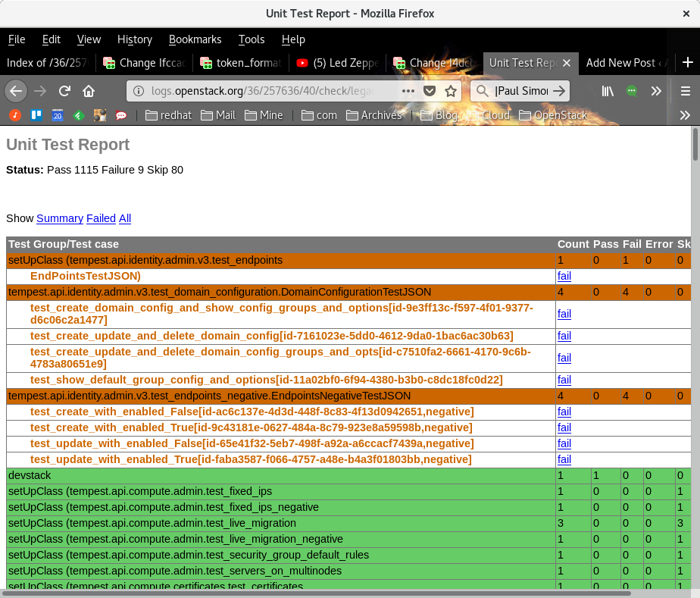Image resolution: width=700 pixels, height=598 pixels.
Task: Click the All link to show everything
Action: click(125, 218)
